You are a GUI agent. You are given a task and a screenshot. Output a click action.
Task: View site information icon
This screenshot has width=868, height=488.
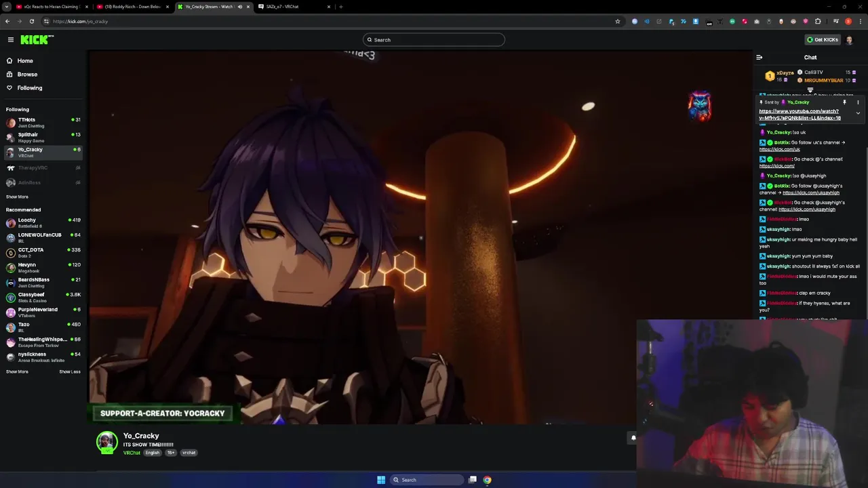[47, 22]
